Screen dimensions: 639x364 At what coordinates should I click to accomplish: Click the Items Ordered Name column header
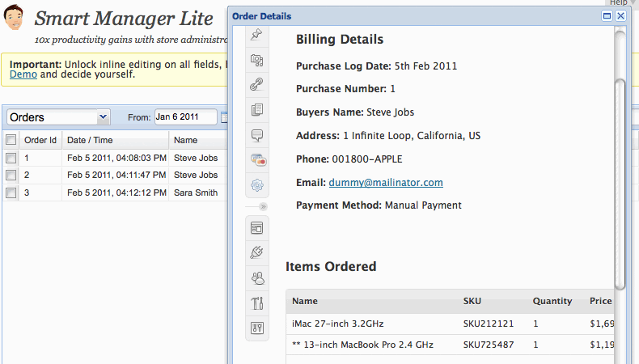point(305,301)
